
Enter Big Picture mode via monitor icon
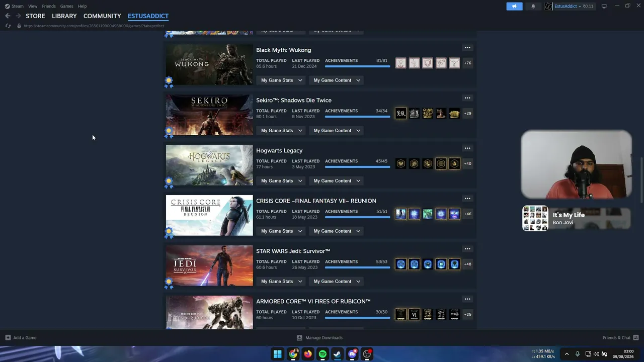604,6
